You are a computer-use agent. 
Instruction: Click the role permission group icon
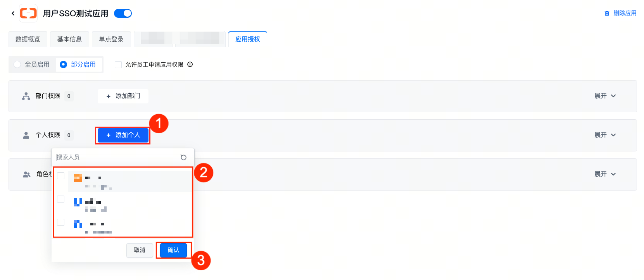pyautogui.click(x=26, y=174)
